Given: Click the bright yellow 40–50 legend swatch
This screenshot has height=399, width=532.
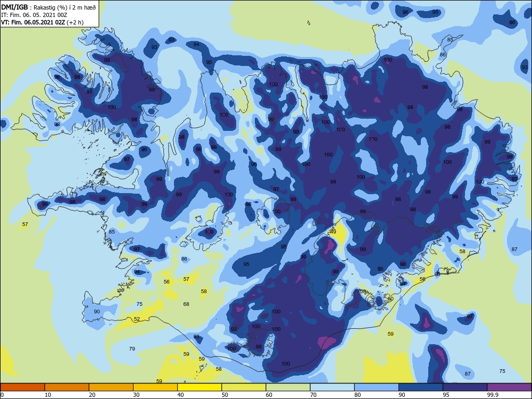Looking at the screenshot, I should click(x=199, y=387).
